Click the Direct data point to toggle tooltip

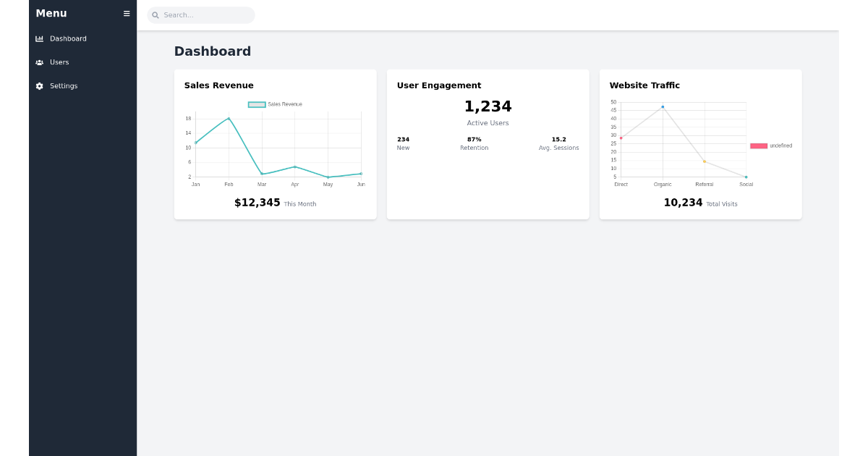click(x=621, y=137)
